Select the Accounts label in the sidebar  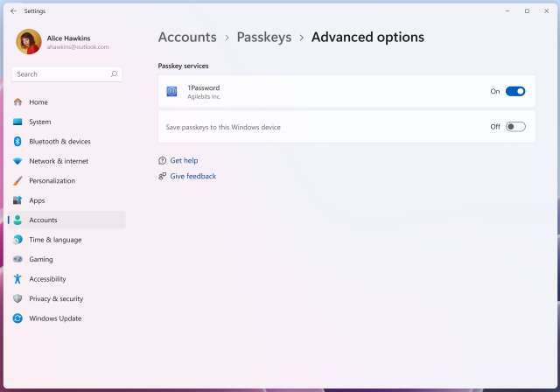point(43,220)
